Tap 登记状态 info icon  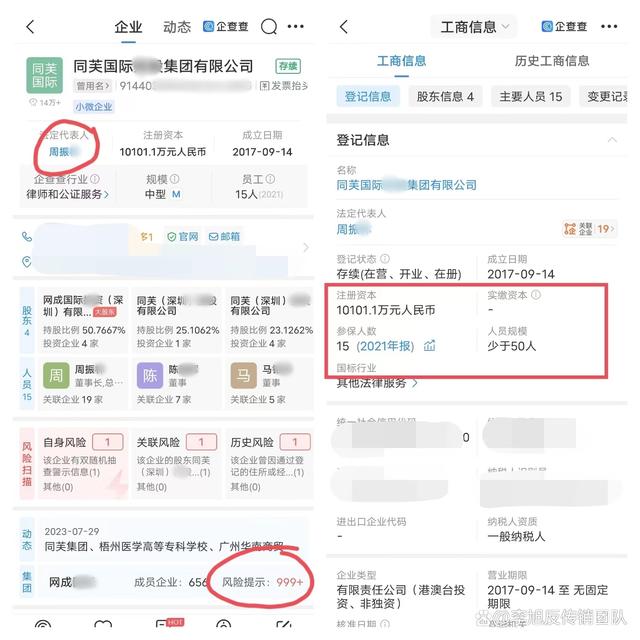click(385, 259)
